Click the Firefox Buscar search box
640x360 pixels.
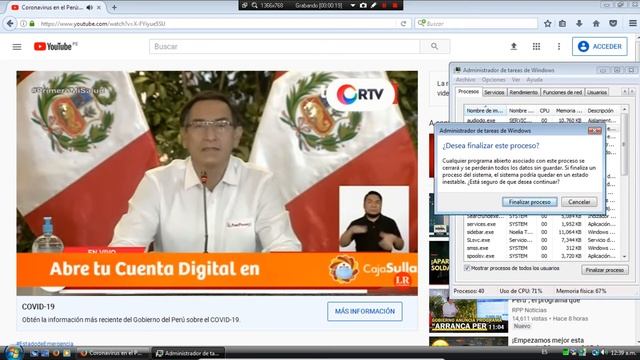tap(476, 24)
